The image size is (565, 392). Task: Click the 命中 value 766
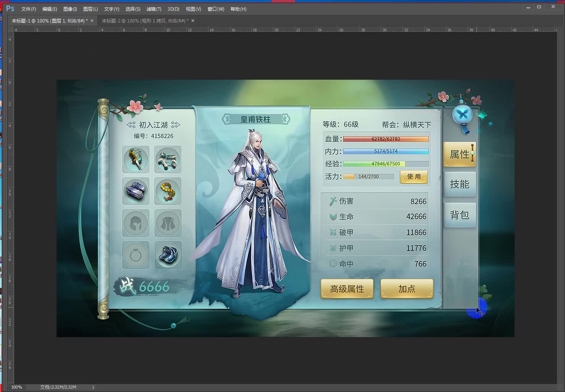click(x=420, y=264)
